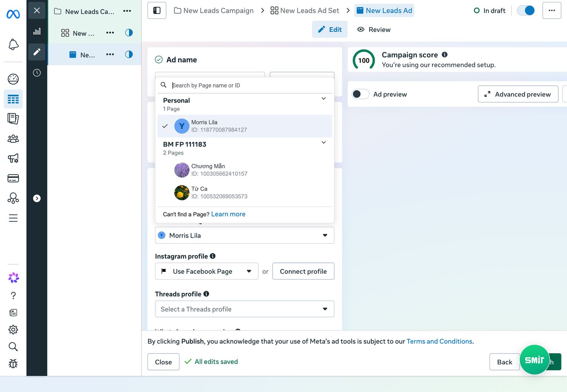The height and width of the screenshot is (392, 567).
Task: Open ad set row three-dots menu
Action: tap(110, 32)
